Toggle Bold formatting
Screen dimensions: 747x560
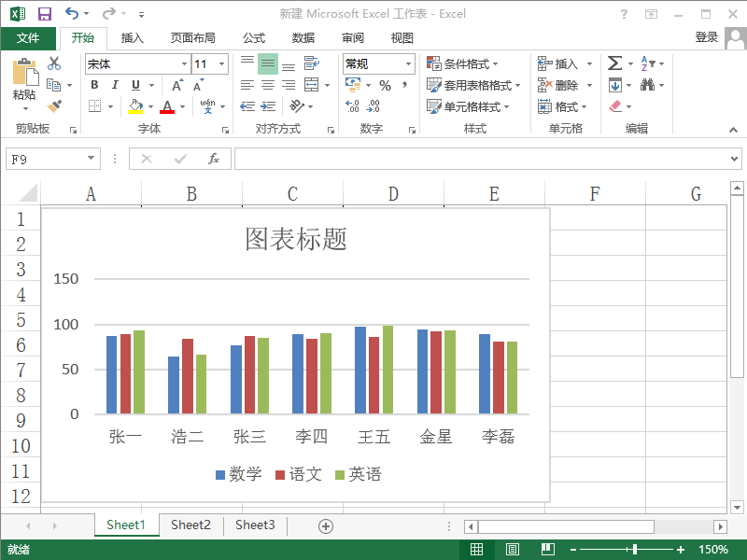click(x=94, y=85)
